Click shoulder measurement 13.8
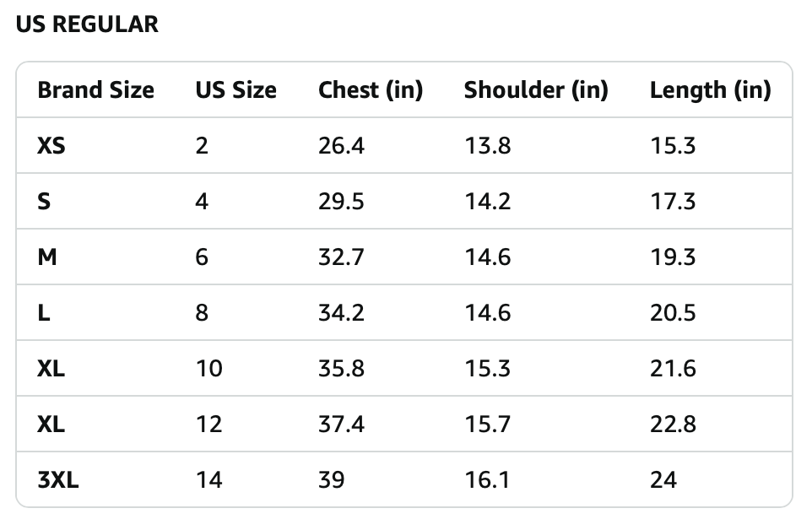Screen dimensions: 812x530 tap(487, 146)
